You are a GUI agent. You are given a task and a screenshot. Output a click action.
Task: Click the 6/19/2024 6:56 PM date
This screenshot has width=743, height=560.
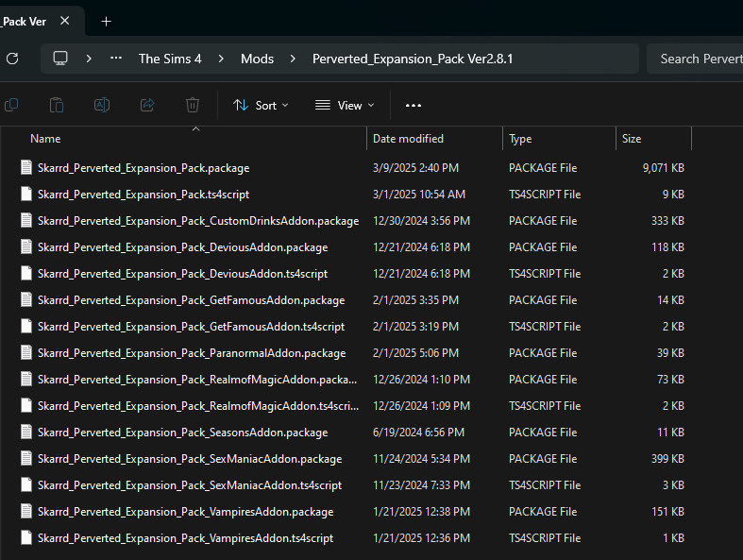pyautogui.click(x=418, y=433)
